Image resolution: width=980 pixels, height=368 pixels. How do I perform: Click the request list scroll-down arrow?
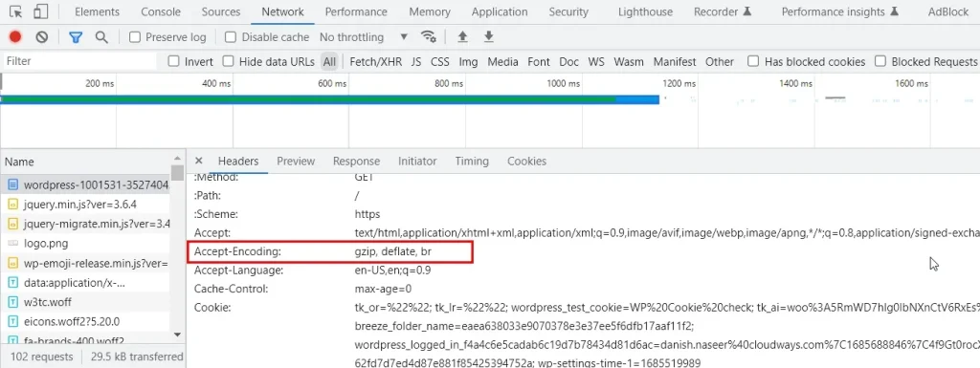[x=177, y=335]
